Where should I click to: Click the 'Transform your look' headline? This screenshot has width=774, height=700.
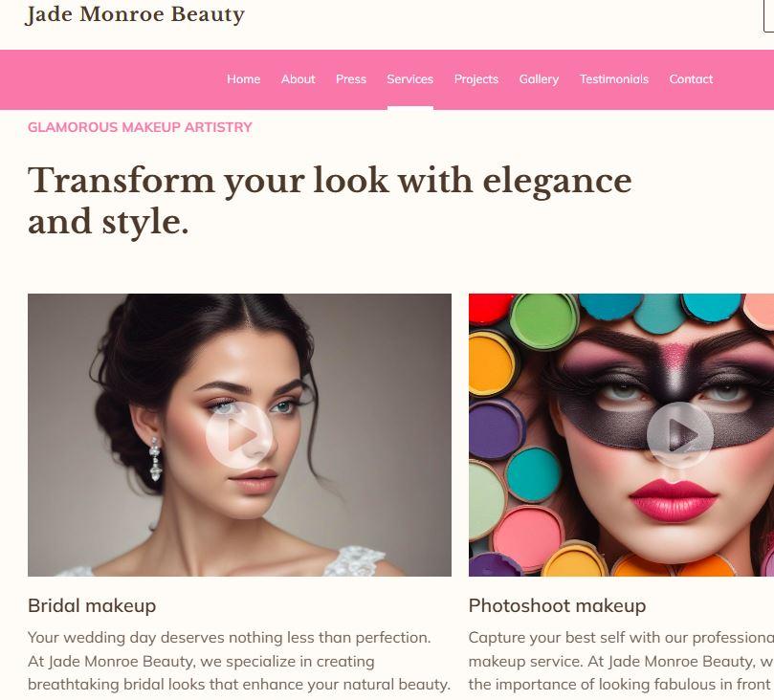(330, 201)
